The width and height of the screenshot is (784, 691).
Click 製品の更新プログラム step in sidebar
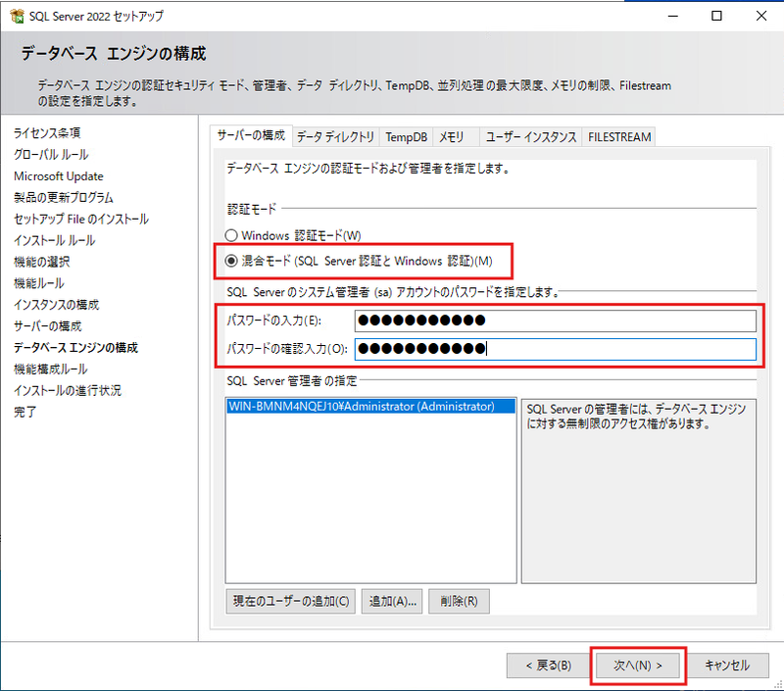point(64,198)
